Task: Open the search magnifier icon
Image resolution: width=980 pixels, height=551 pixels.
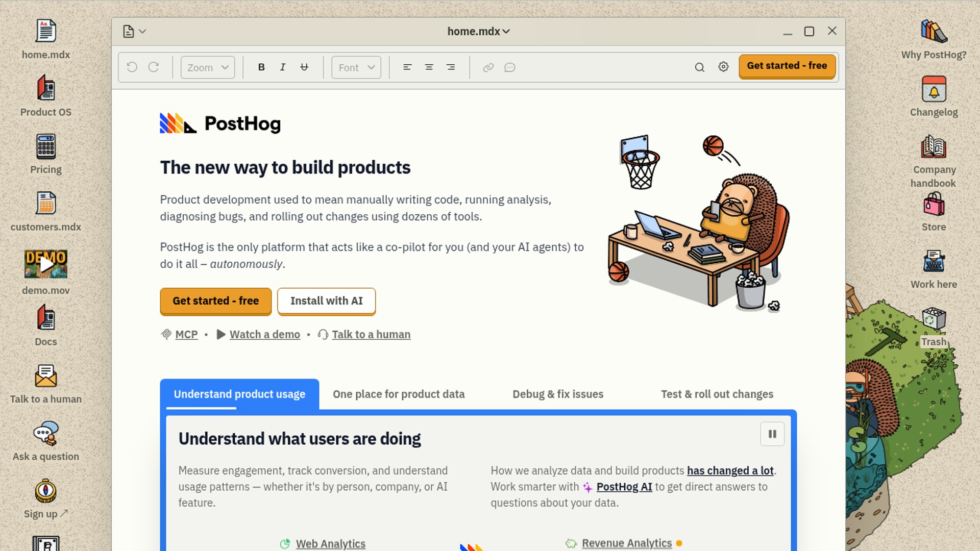Action: point(699,67)
